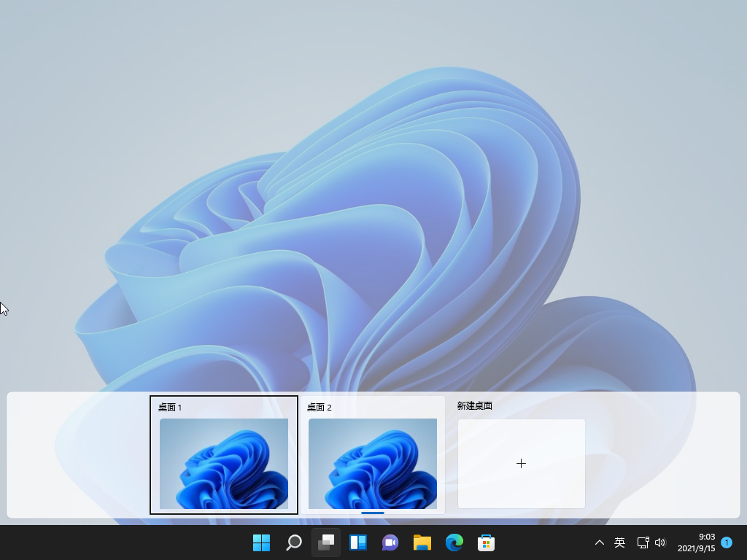Open taskbar Search magnifier
This screenshot has height=560, width=747.
click(x=294, y=542)
